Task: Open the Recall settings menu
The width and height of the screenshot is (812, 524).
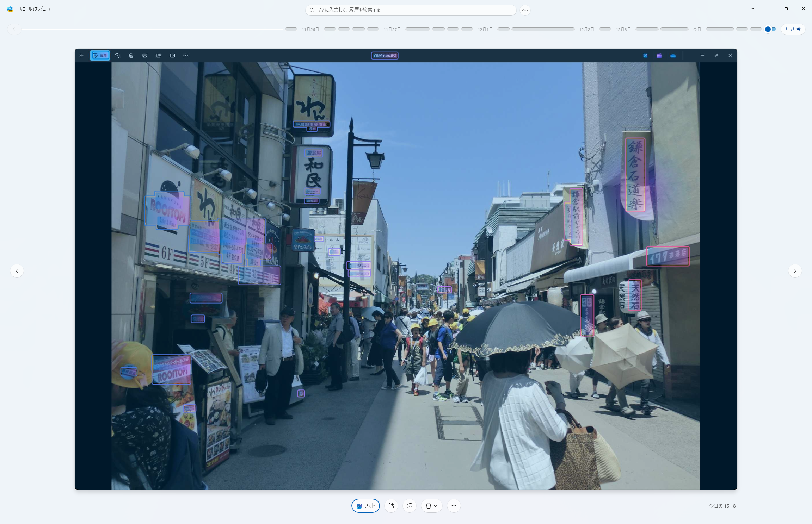Action: click(x=752, y=8)
